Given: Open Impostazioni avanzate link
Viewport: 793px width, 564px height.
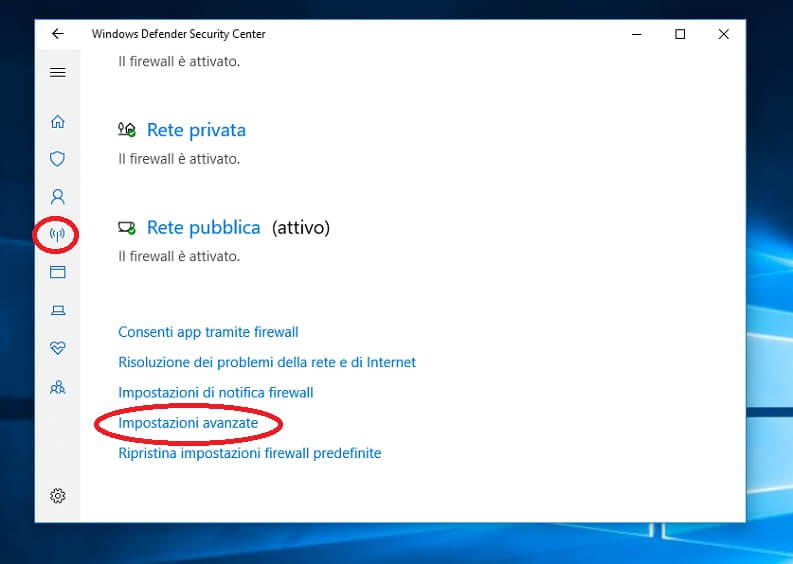Looking at the screenshot, I should (x=188, y=423).
